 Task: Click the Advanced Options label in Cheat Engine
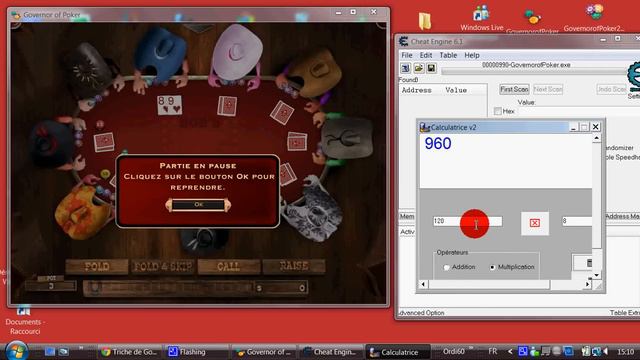pos(421,313)
